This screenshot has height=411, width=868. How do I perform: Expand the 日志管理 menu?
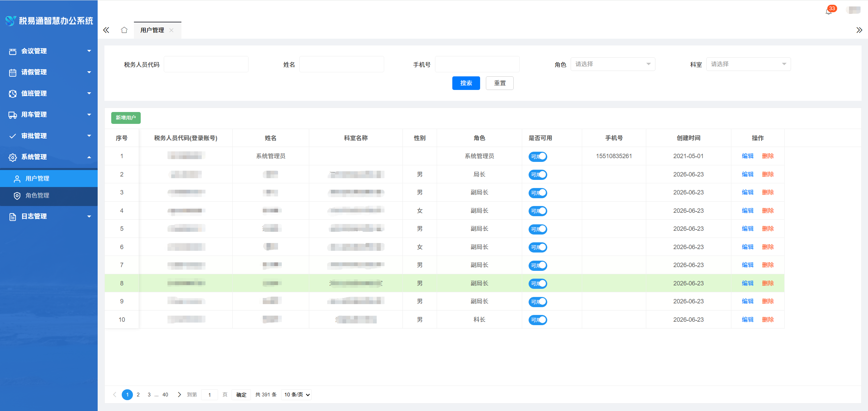point(49,216)
